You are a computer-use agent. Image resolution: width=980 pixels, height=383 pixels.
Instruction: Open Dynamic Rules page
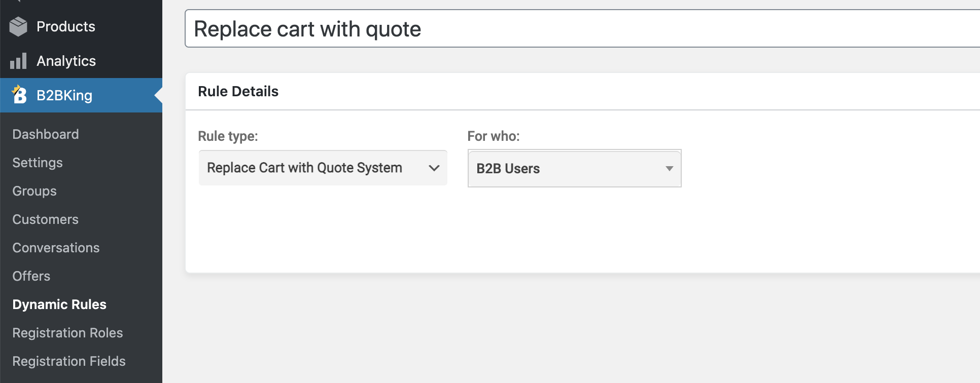click(59, 304)
